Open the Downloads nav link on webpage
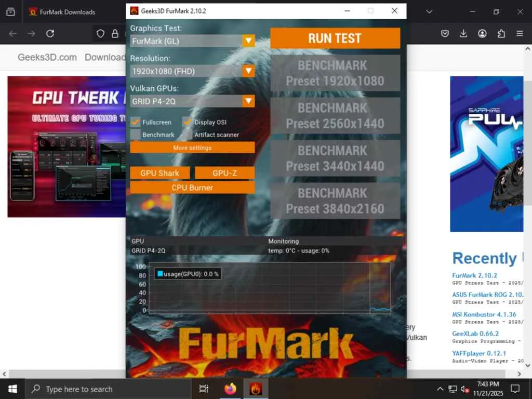This screenshot has width=532, height=399. 105,57
